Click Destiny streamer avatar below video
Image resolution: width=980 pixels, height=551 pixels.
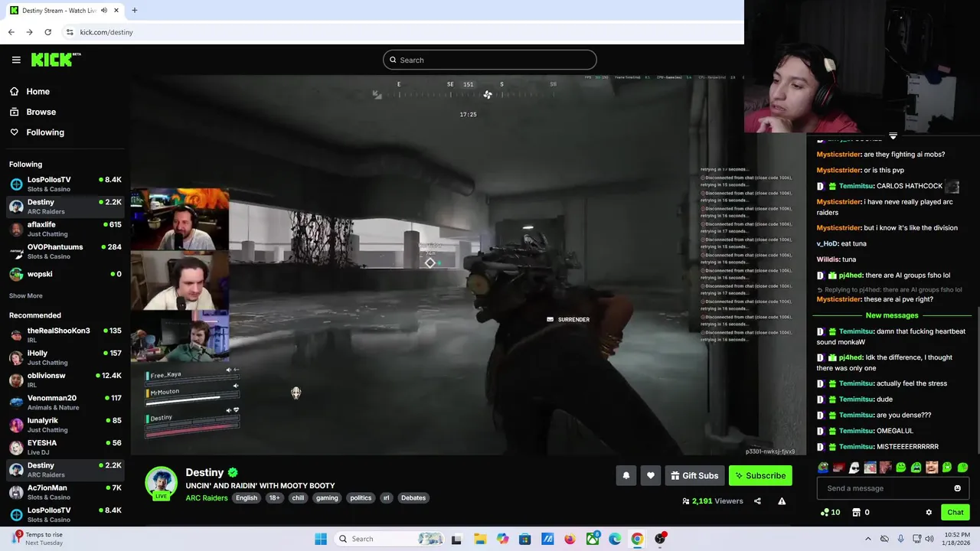click(x=162, y=483)
